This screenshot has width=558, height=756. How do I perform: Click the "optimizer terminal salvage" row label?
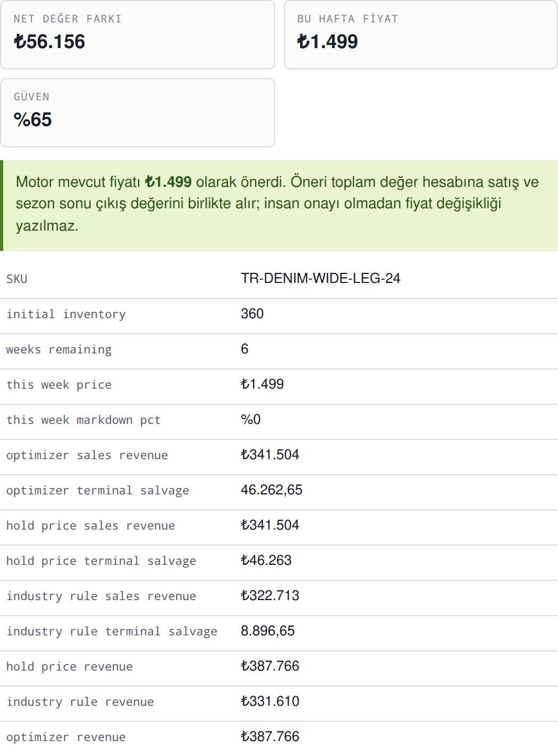pos(98,490)
